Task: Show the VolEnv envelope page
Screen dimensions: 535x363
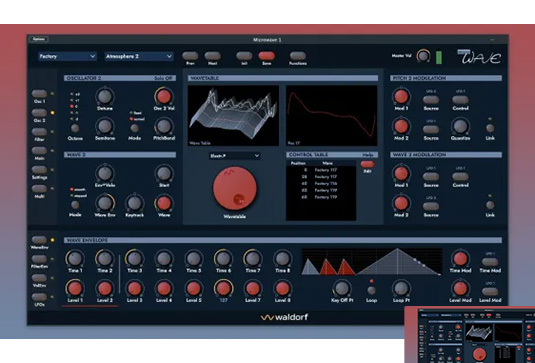Action: (39, 278)
